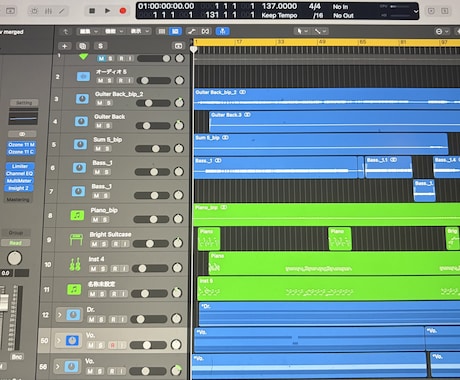The height and width of the screenshot is (380, 460).
Task: Mute the Dr. track
Action: 92,320
